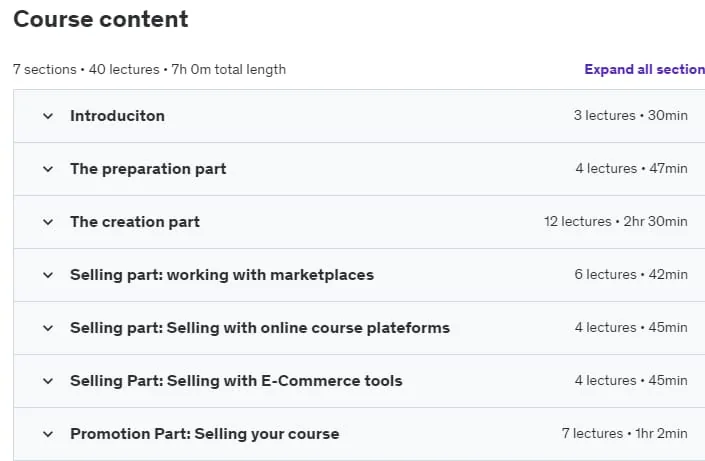Open The preparation part section title

click(x=148, y=169)
